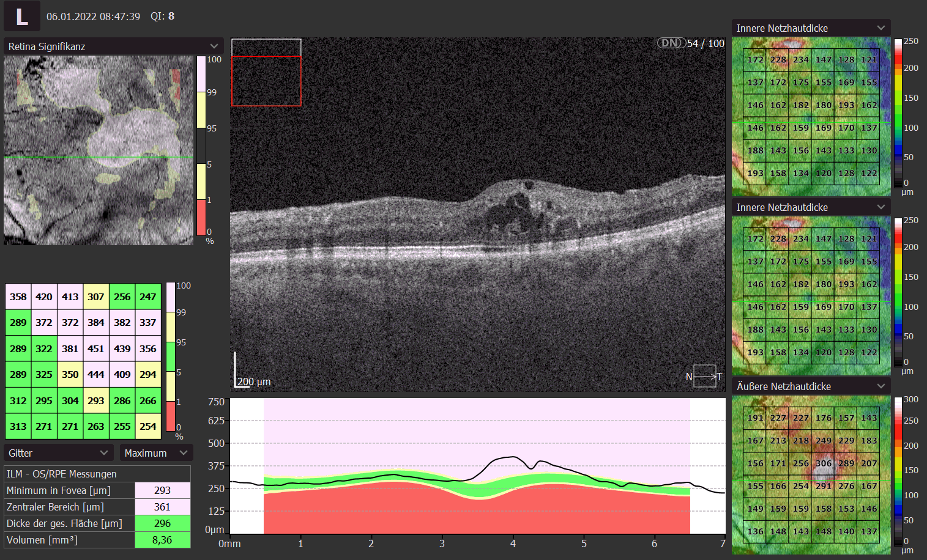Click the red scan position box overlay
Image resolution: width=927 pixels, height=560 pixels.
coord(266,81)
